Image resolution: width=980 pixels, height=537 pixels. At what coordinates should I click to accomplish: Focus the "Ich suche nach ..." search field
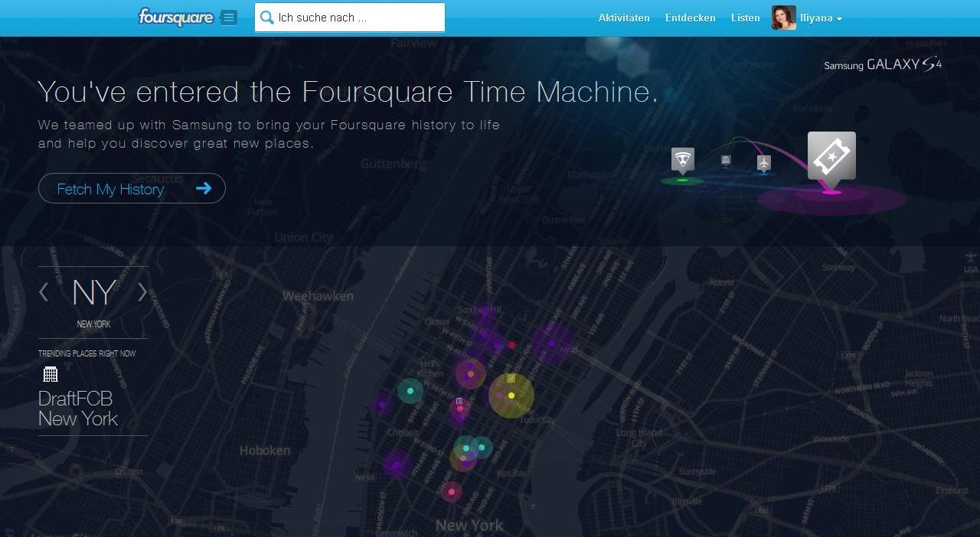pyautogui.click(x=350, y=17)
